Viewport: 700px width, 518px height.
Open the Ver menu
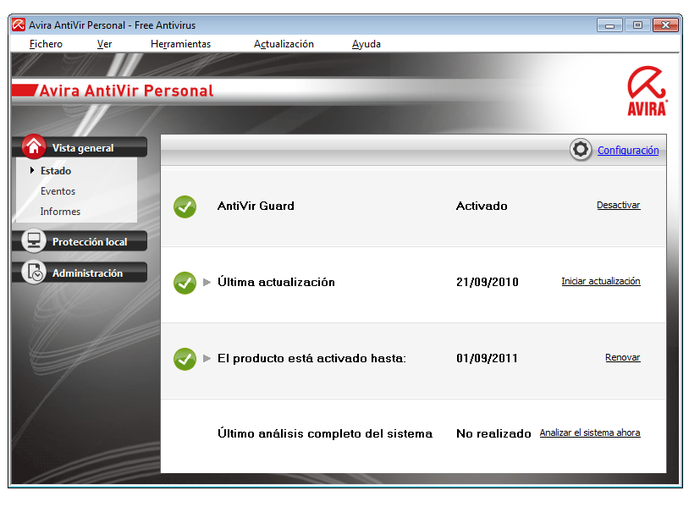104,44
